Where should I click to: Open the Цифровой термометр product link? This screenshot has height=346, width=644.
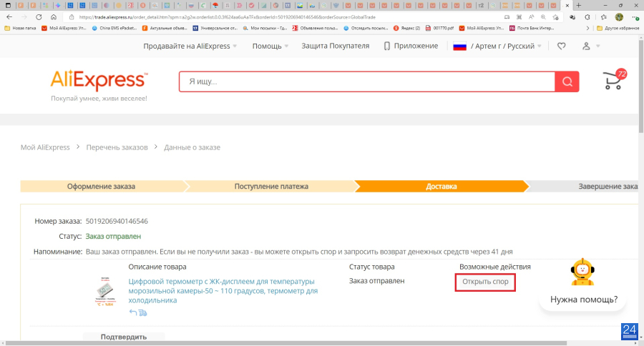coord(223,290)
